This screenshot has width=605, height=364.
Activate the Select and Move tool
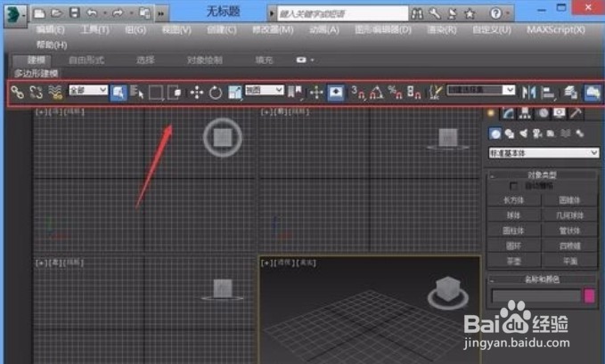click(196, 93)
